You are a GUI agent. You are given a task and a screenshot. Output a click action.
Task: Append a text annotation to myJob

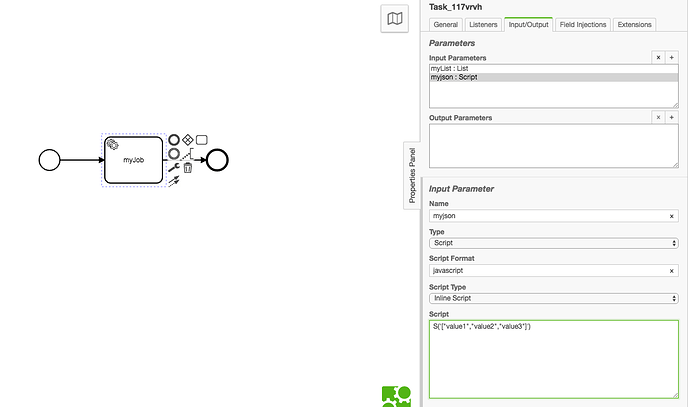pyautogui.click(x=188, y=153)
